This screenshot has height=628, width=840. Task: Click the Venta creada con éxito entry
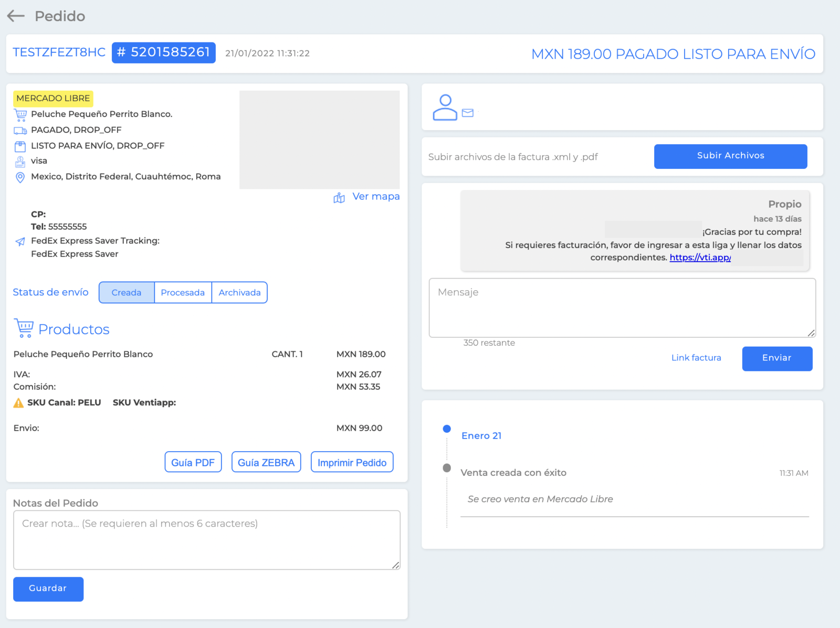[513, 473]
